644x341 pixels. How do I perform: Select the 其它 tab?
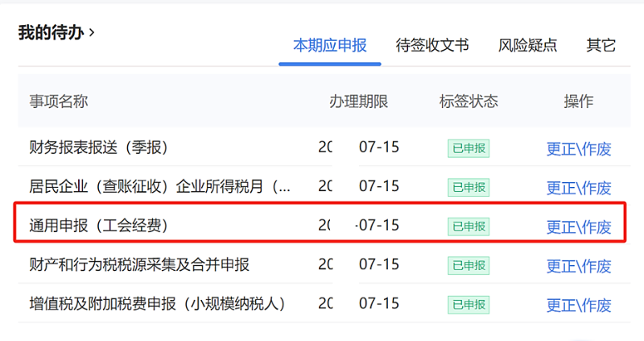click(x=601, y=45)
